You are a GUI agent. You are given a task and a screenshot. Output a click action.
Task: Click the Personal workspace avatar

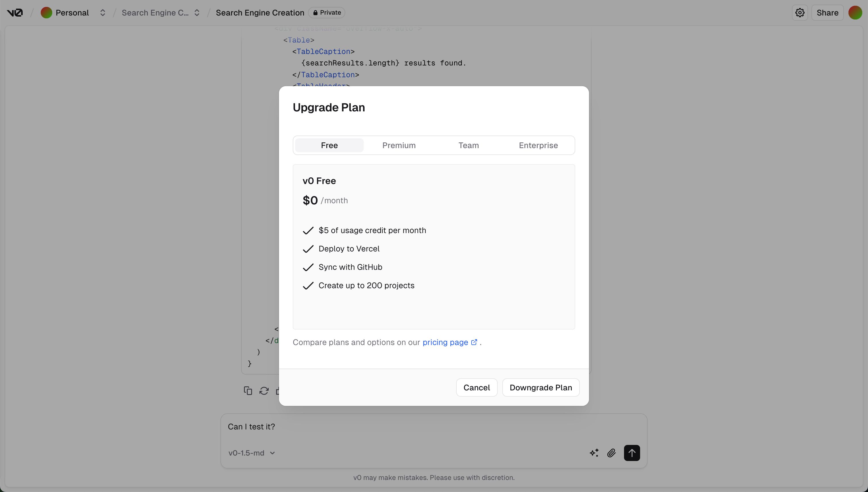[46, 13]
